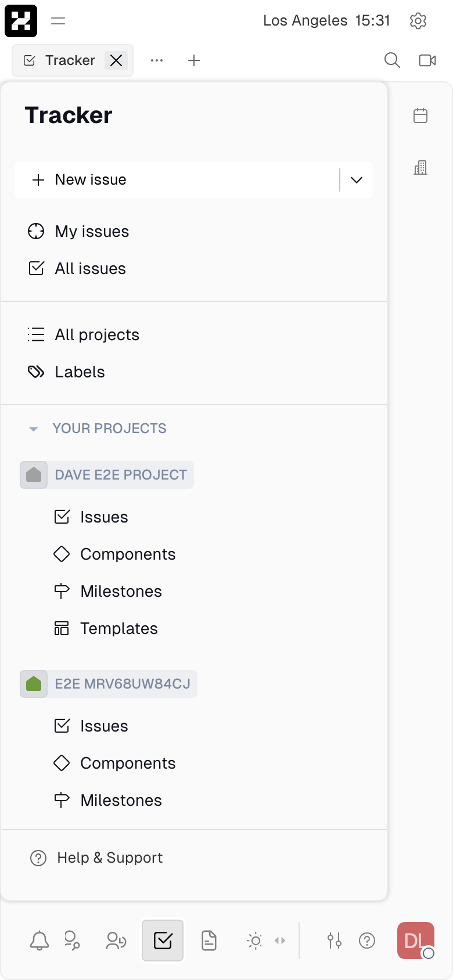Open Milestones under DAVE E2E PROJECT

click(194, 592)
